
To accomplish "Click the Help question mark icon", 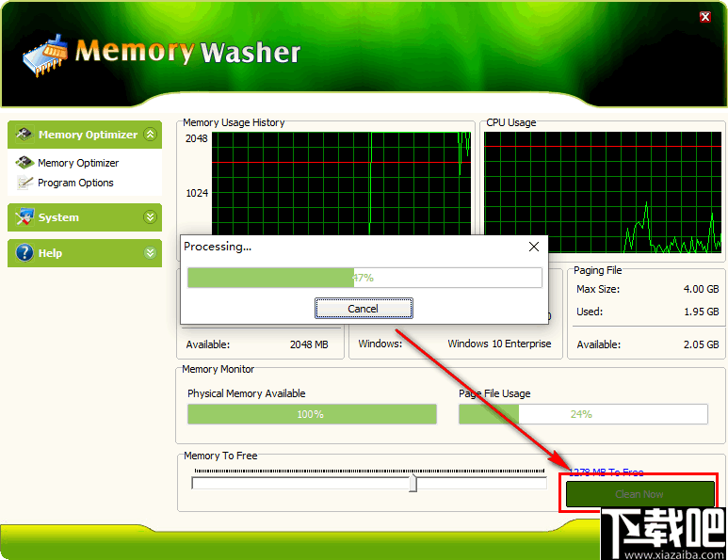I will pyautogui.click(x=24, y=253).
